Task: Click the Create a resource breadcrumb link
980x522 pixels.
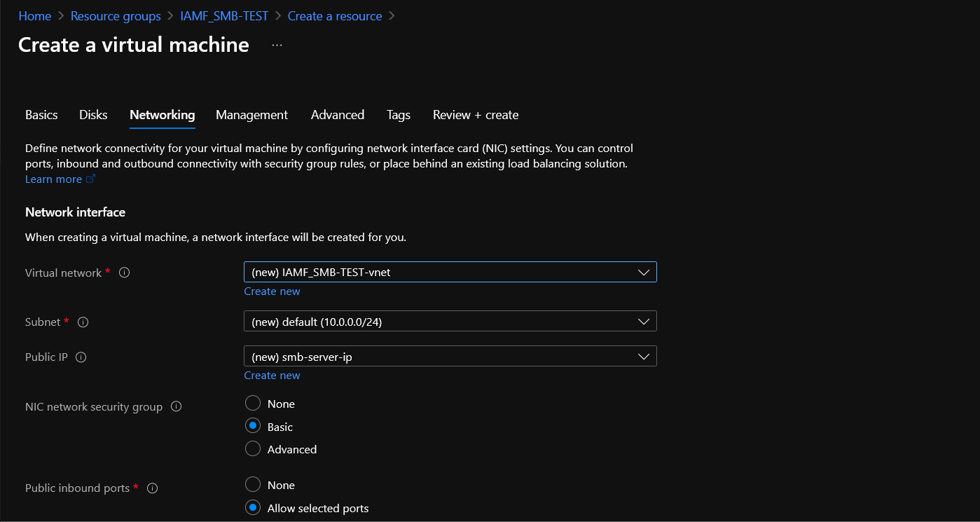Action: coord(335,16)
